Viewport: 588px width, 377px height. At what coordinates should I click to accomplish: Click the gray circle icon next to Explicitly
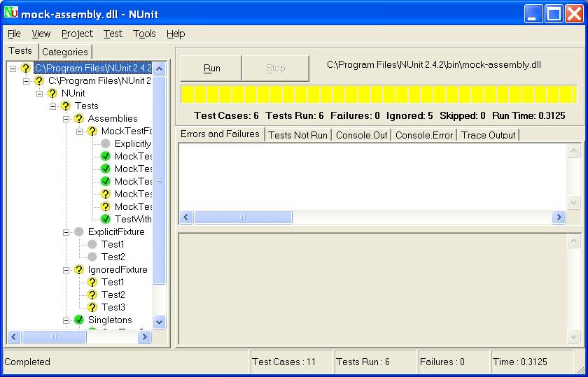106,143
